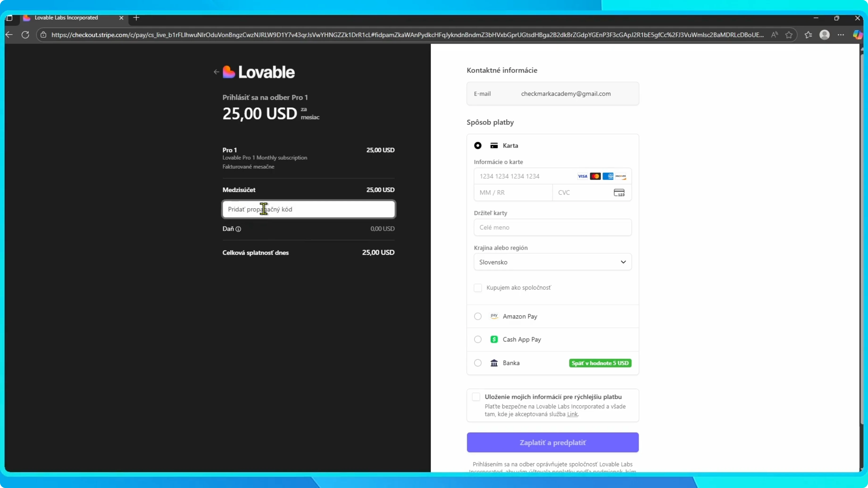Check the Kupujem ako spoločnosť checkbox
The height and width of the screenshot is (488, 868).
point(478,288)
